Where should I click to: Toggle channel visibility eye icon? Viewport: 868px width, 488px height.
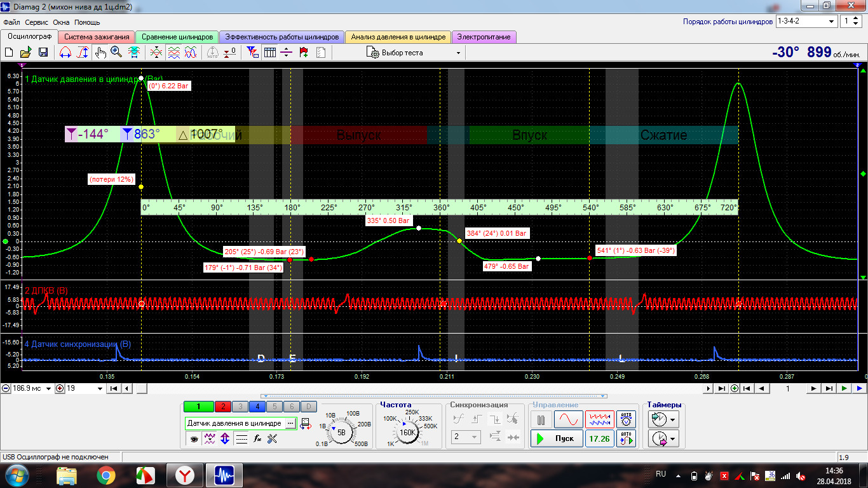tap(193, 438)
